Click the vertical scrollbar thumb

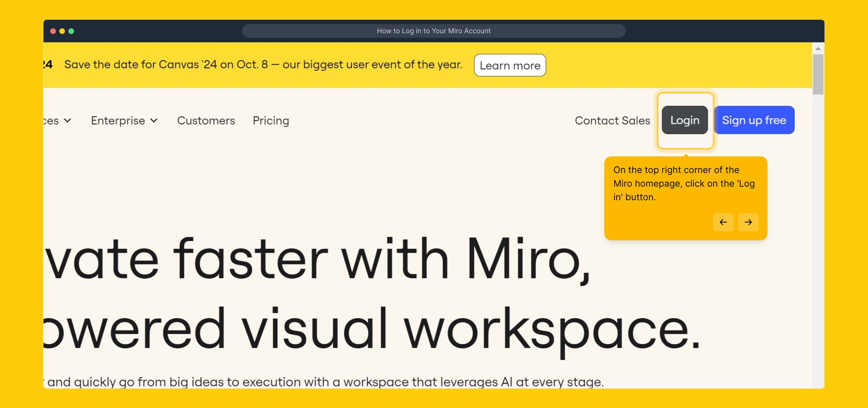818,74
